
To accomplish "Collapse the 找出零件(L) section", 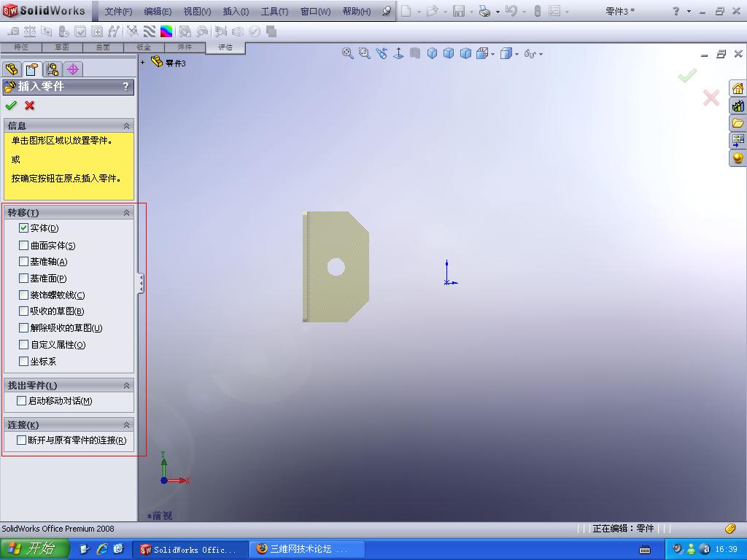I will click(126, 385).
